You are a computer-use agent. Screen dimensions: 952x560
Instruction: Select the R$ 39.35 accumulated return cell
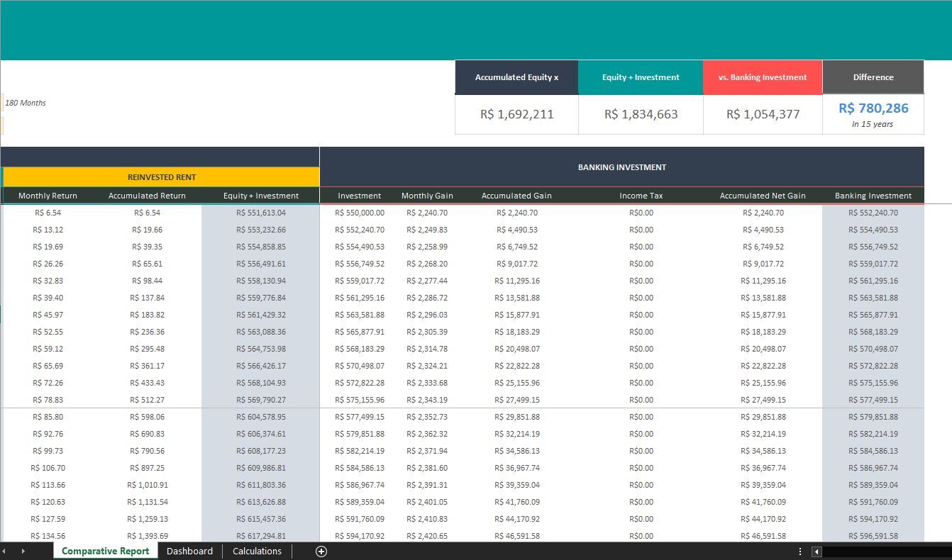[x=147, y=247]
